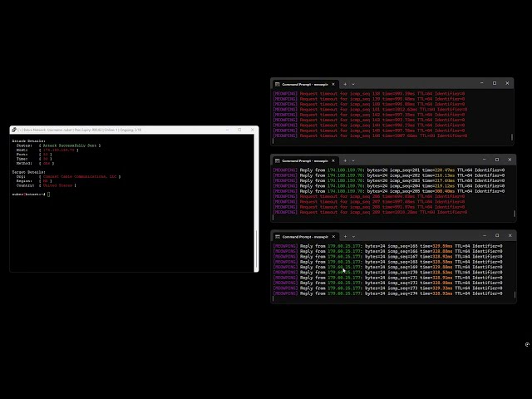Click the request timeout line for icmp_seq 146
This screenshot has height=399, width=532.
(x=370, y=135)
